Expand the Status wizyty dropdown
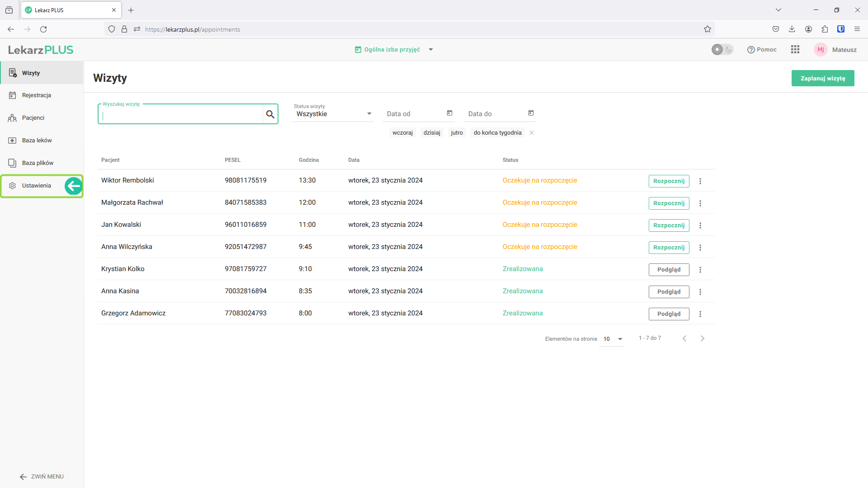 333,114
